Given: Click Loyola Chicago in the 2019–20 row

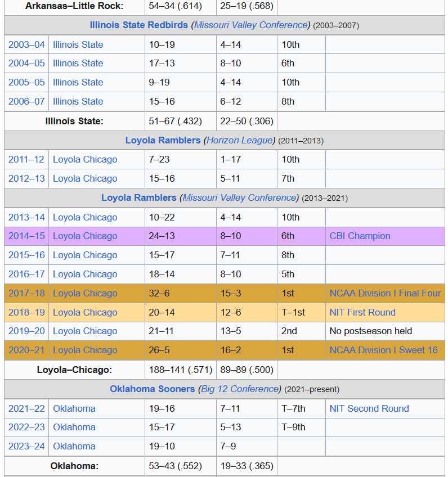Looking at the screenshot, I should 85,331.
